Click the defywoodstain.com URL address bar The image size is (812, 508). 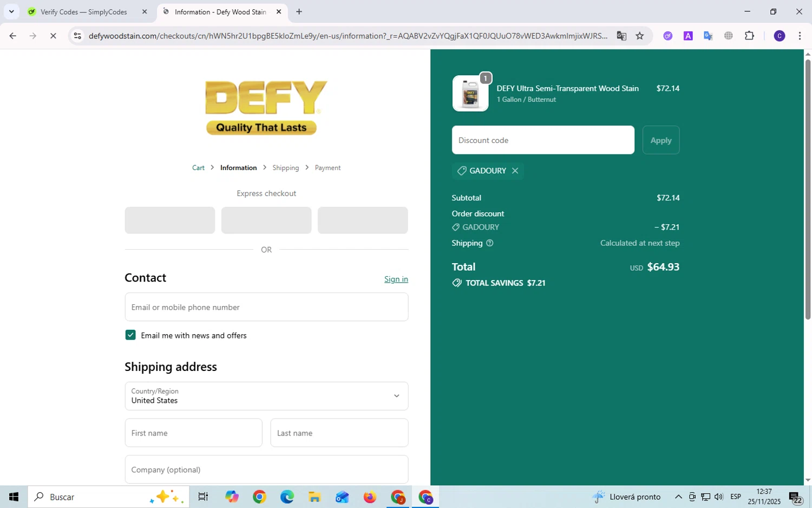pyautogui.click(x=348, y=36)
